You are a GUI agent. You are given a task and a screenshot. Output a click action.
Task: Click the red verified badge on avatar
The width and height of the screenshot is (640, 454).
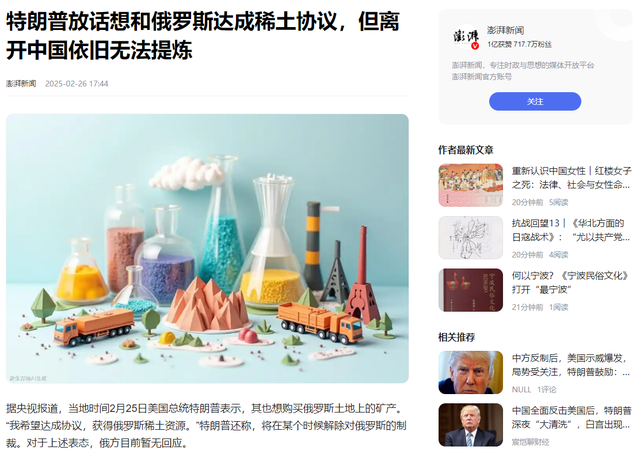[x=475, y=46]
